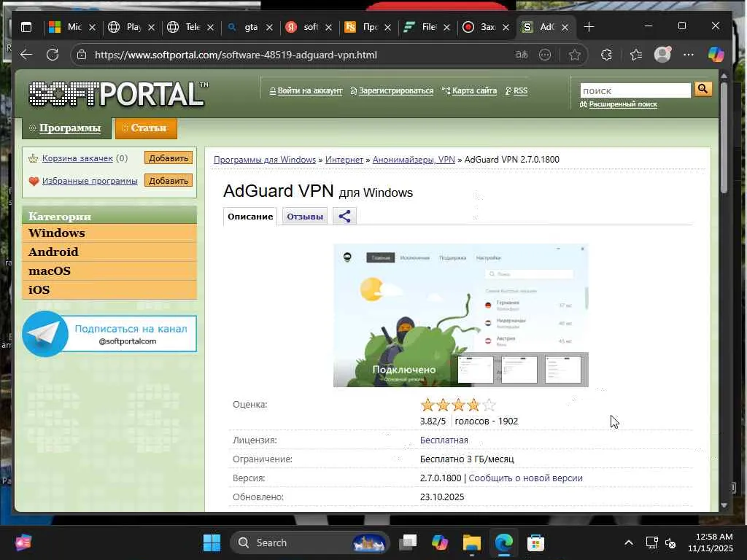747x560 pixels.
Task: Open the Favorites list icon in toolbar
Action: (x=636, y=55)
